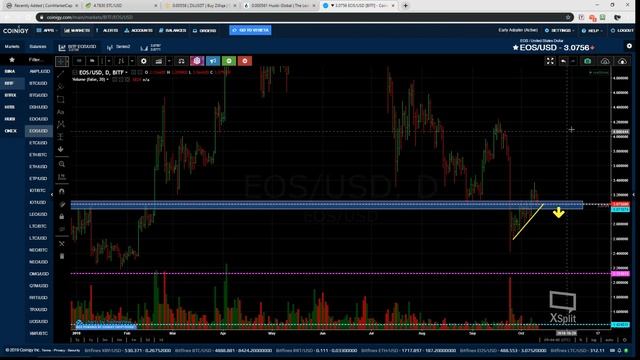The image size is (640, 360).
Task: Open a new browser tab
Action: [405, 6]
